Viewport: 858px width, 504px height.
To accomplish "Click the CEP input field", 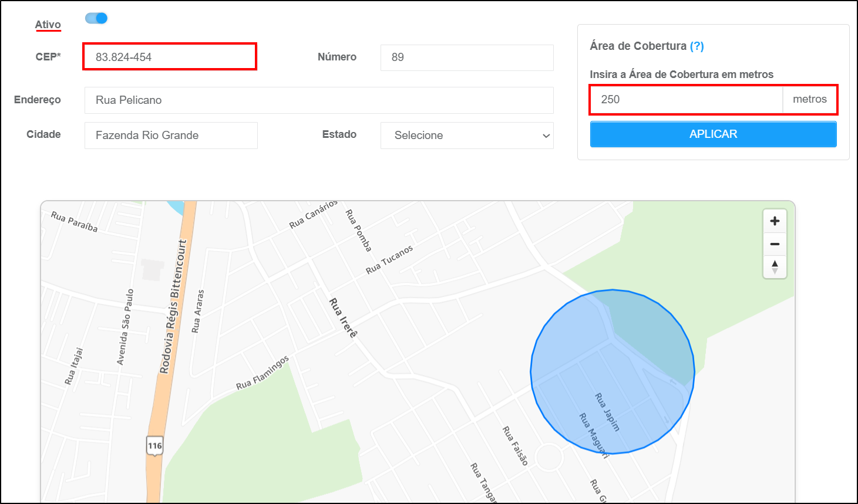I will tap(170, 57).
